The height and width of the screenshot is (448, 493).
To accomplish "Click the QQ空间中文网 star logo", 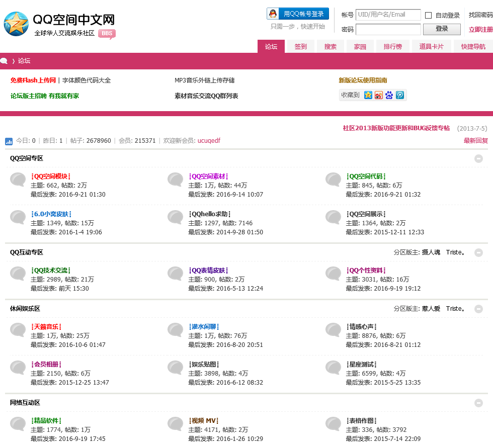I will pos(16,23).
